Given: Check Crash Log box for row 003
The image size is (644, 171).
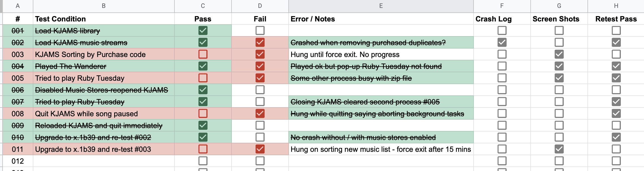Looking at the screenshot, I should coord(502,54).
